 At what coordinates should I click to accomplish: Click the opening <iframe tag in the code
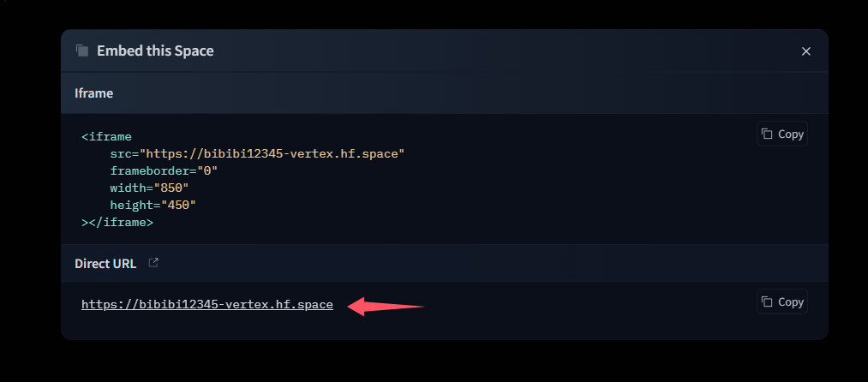pyautogui.click(x=106, y=136)
